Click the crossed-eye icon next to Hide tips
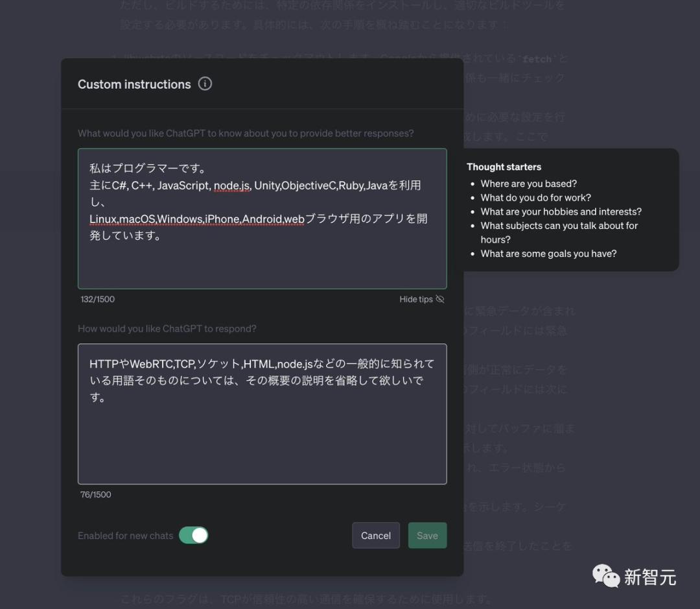This screenshot has width=700, height=609. 440,300
